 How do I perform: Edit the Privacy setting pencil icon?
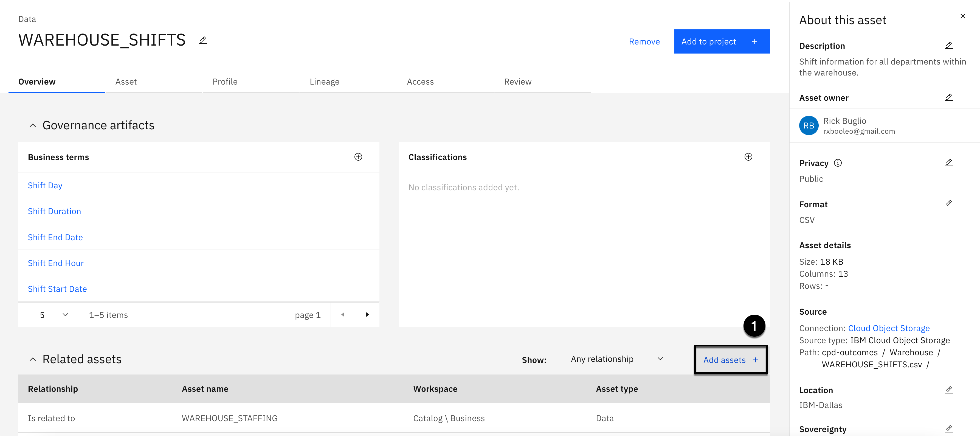click(x=948, y=163)
